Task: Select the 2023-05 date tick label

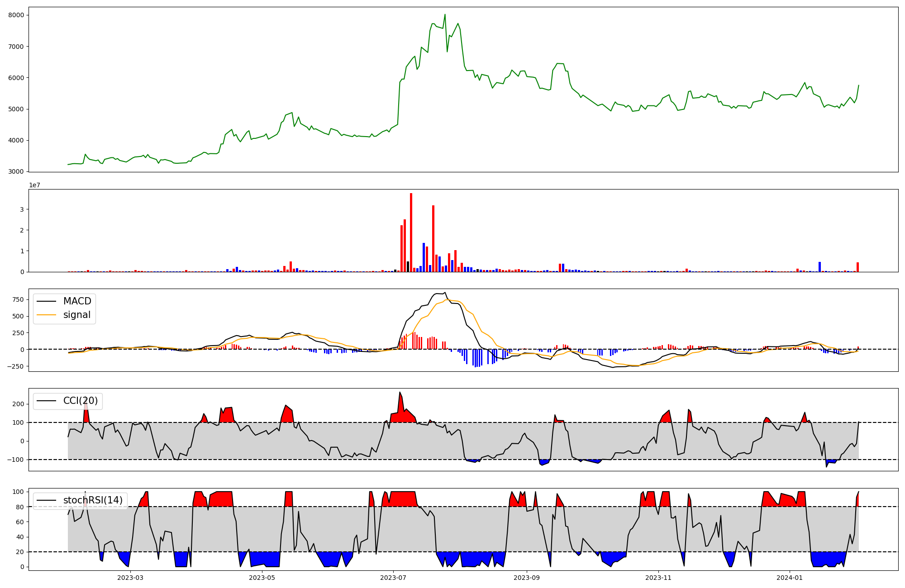Action: click(x=262, y=578)
